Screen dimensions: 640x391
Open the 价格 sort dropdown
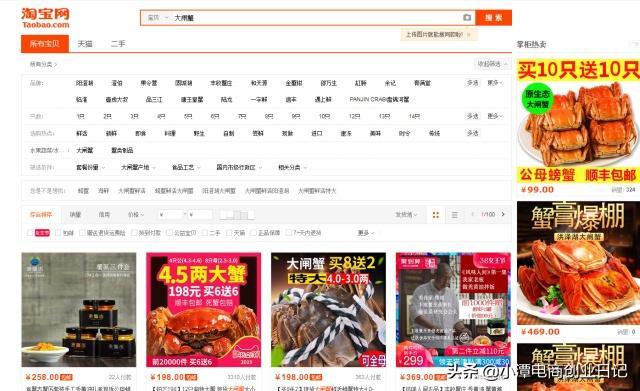tap(136, 215)
